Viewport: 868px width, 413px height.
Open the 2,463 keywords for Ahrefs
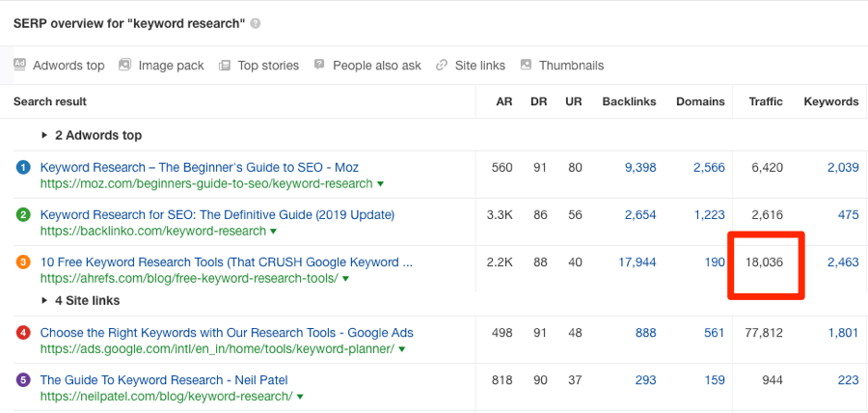pyautogui.click(x=843, y=262)
